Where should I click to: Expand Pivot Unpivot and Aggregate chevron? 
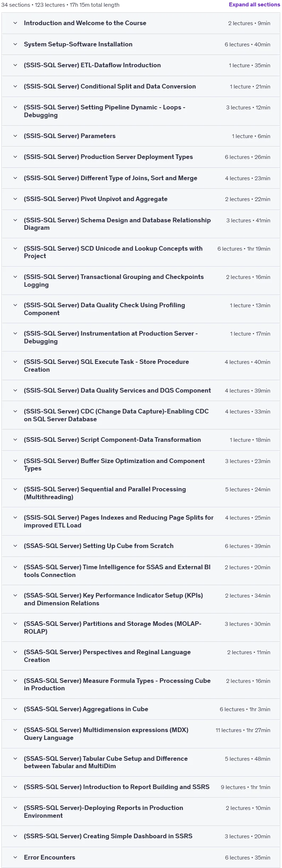coord(15,199)
